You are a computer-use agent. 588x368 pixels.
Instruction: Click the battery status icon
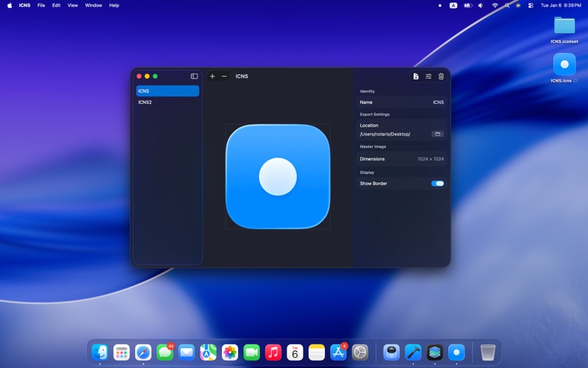(467, 5)
